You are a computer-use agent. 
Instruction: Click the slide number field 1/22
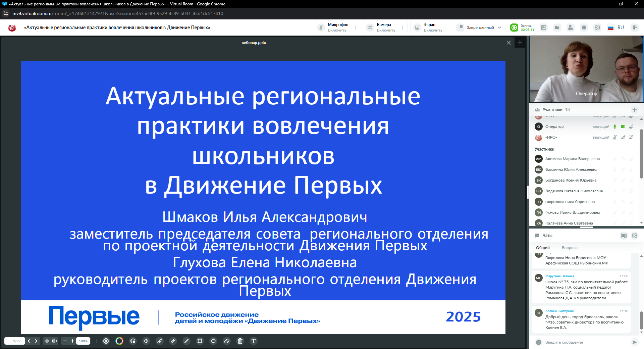15,341
